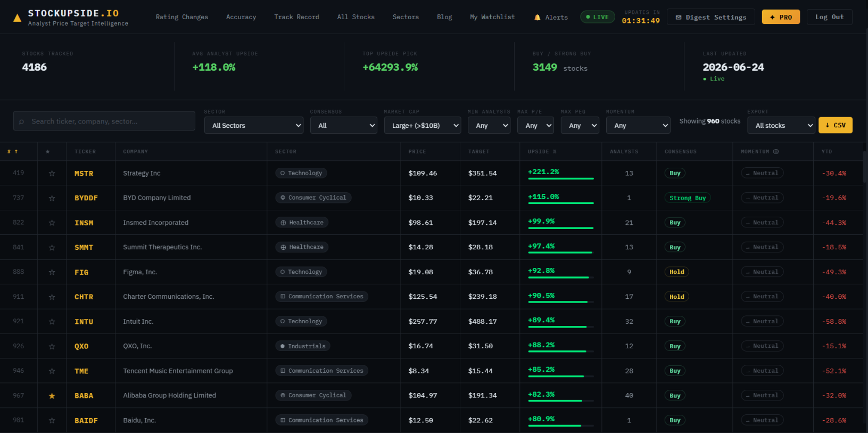Click the StockUpside.io triangle logo icon
Viewport: 868px width, 433px height.
point(17,18)
